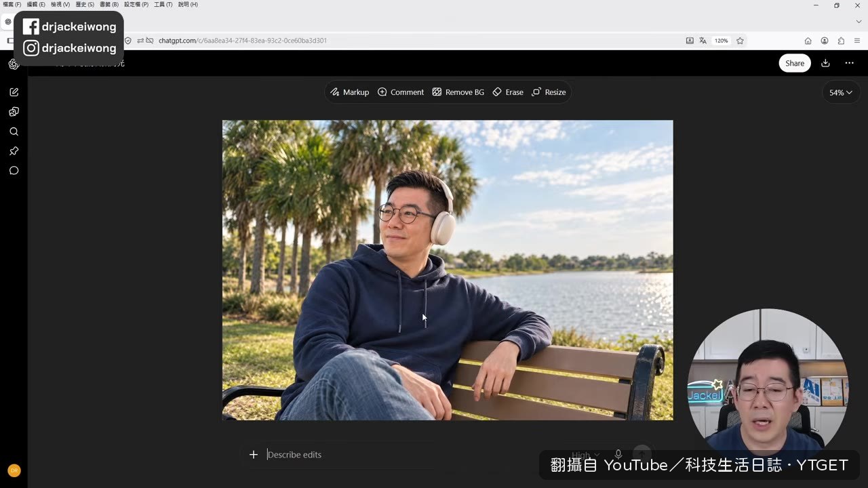Open chats via the speech bubble icon
868x488 pixels.
pos(14,171)
